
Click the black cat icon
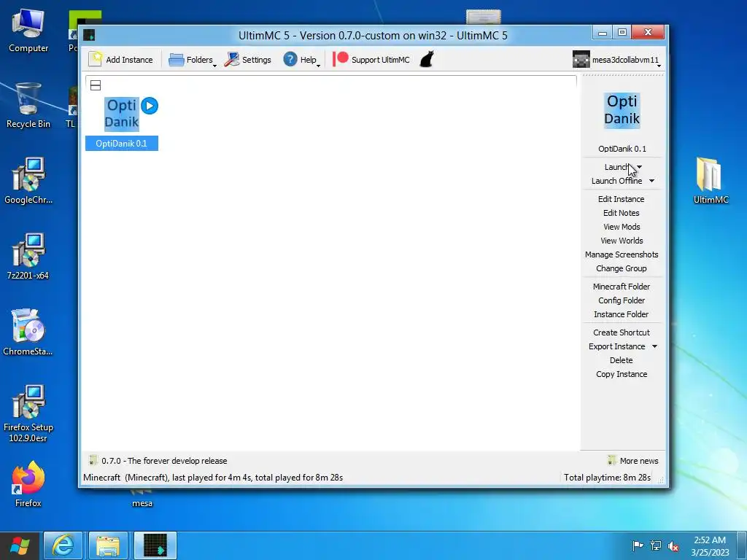coord(427,60)
